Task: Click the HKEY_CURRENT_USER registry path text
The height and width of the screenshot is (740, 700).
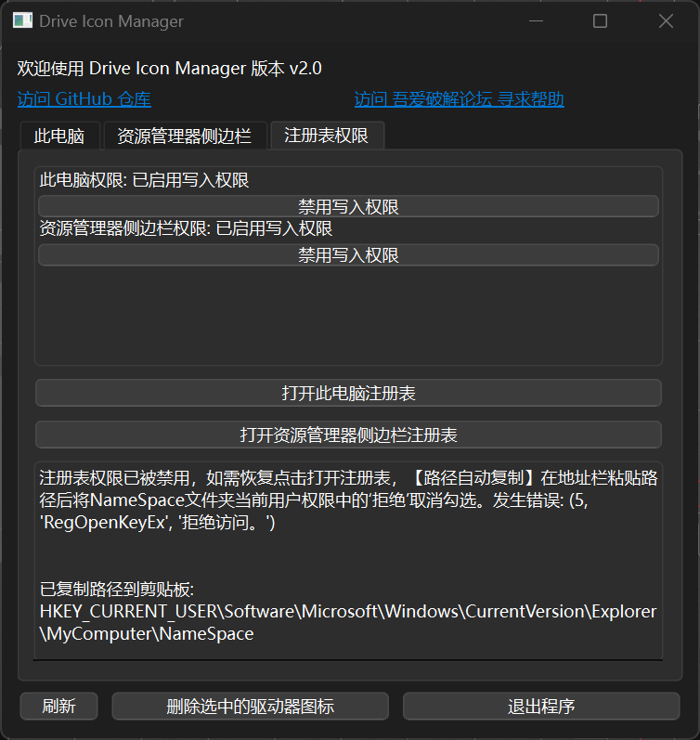Action: 348,622
